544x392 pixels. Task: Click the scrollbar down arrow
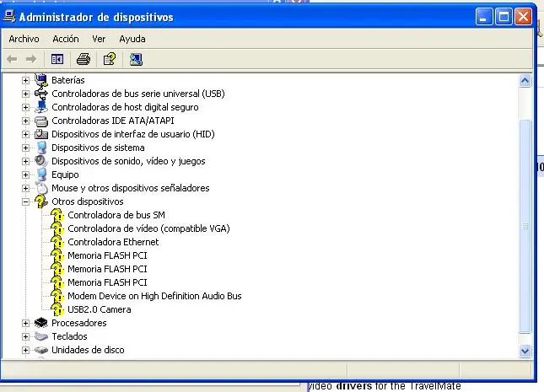click(525, 351)
